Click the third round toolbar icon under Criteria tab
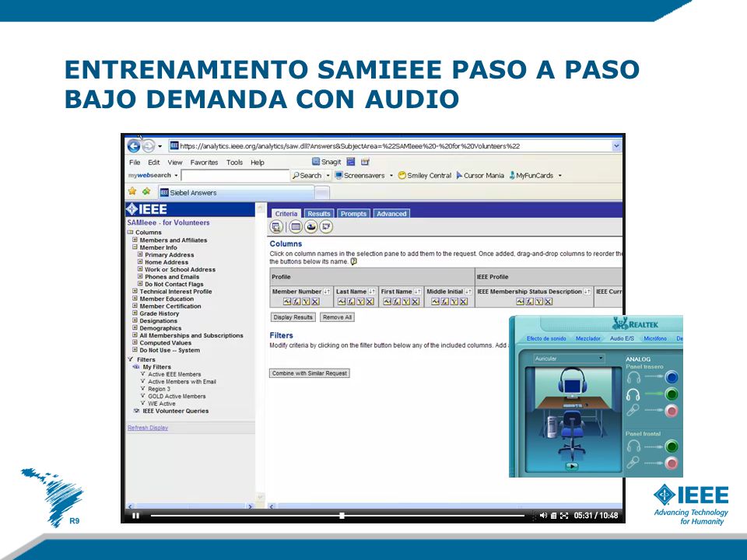 point(311,226)
